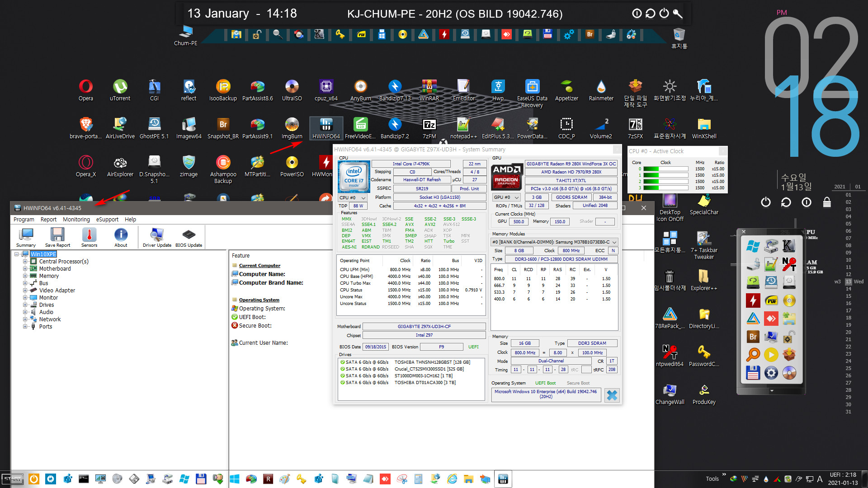Open the Summary toolbar icon in HWiNFO64
The width and height of the screenshot is (868, 488).
click(26, 237)
